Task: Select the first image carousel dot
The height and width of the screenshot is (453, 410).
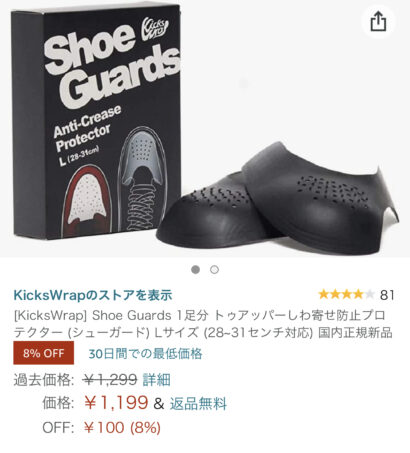Action: (x=196, y=269)
